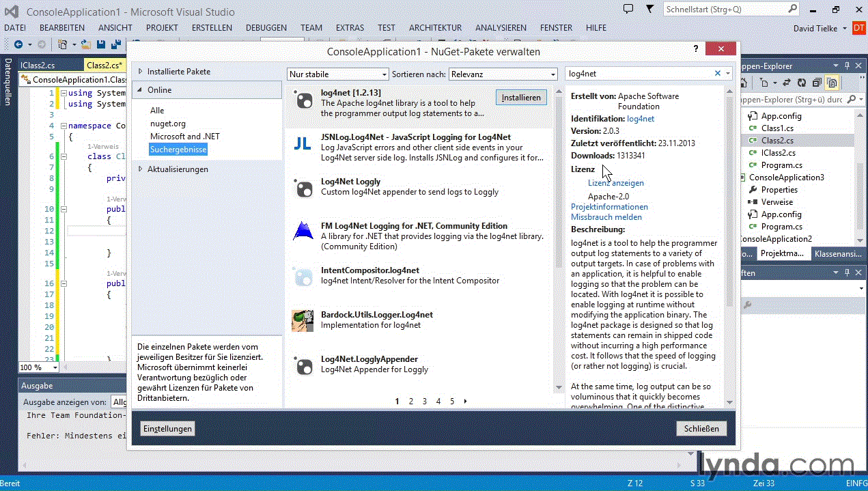Toggle Show All Files in Solution Explorer
This screenshot has width=868, height=491.
click(832, 83)
